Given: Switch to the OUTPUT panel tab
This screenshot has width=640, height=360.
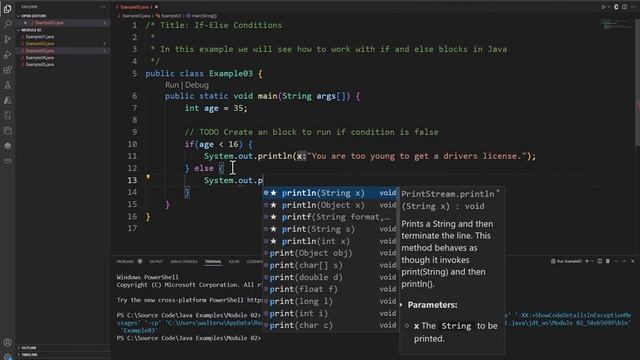Looking at the screenshot, I should tap(156, 262).
